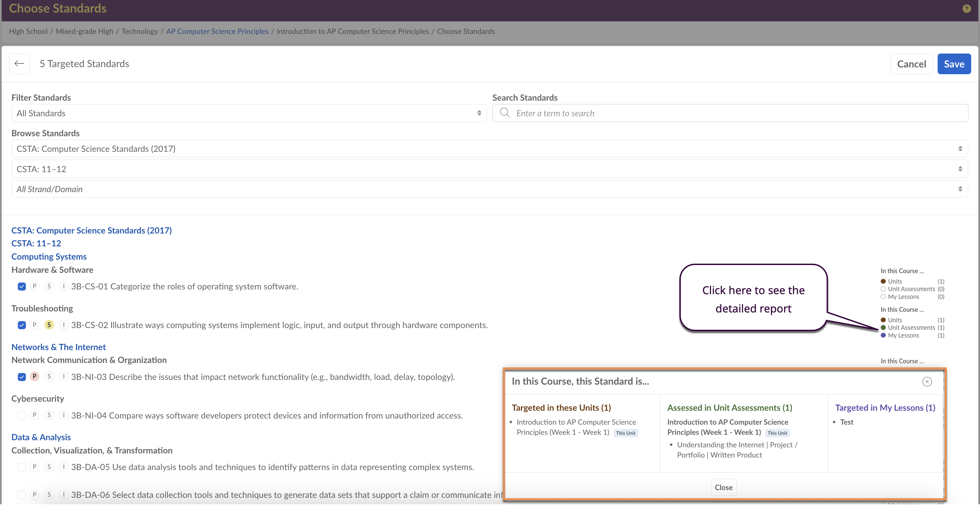Click the Networks & The Internet heading
Screen dimensions: 980x528
(59, 347)
